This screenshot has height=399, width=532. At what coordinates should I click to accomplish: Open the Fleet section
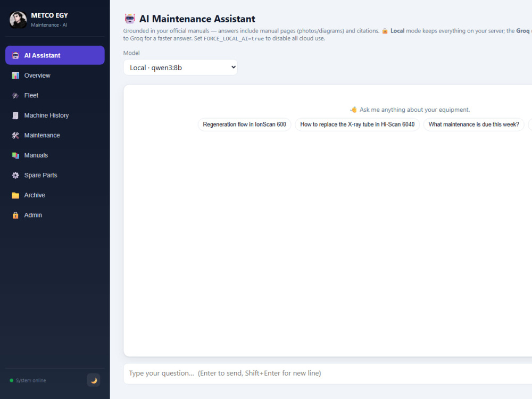[55, 95]
